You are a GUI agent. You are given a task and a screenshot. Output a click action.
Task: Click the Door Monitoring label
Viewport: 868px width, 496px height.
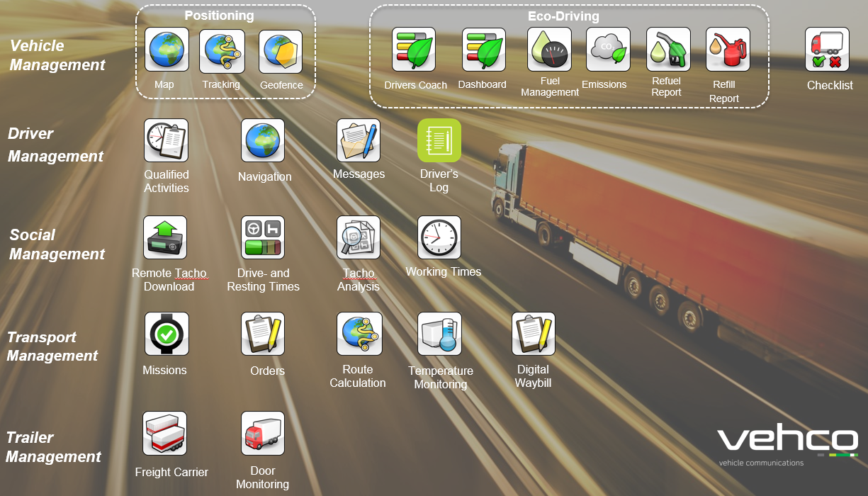pos(262,478)
